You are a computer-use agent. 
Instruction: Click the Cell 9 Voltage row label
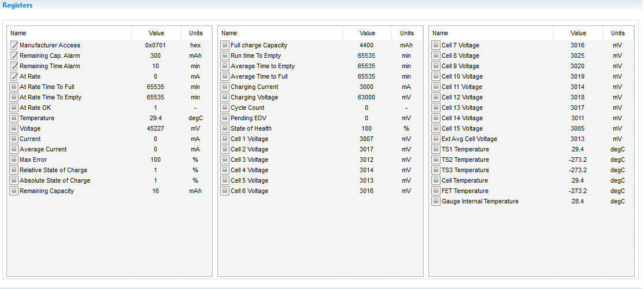[x=460, y=66]
